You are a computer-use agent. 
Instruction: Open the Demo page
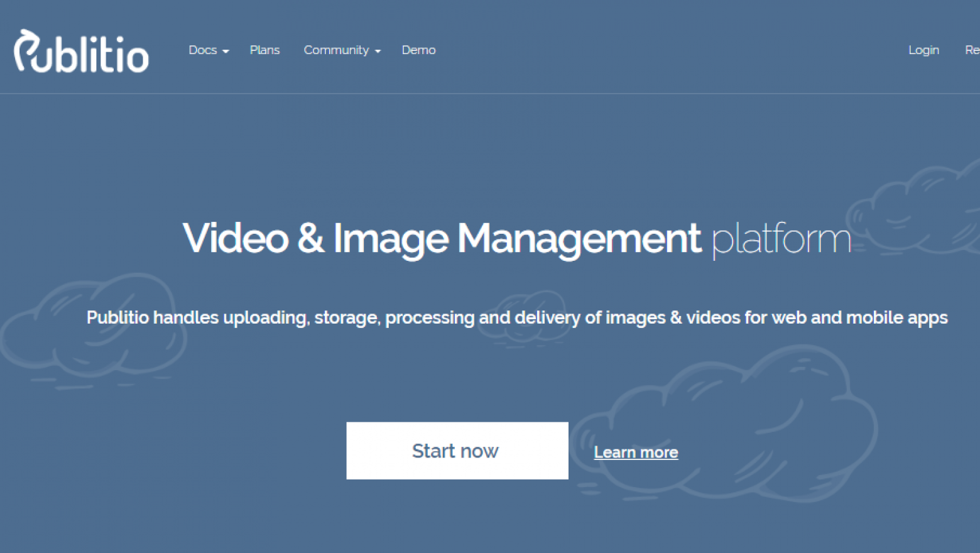pos(418,50)
